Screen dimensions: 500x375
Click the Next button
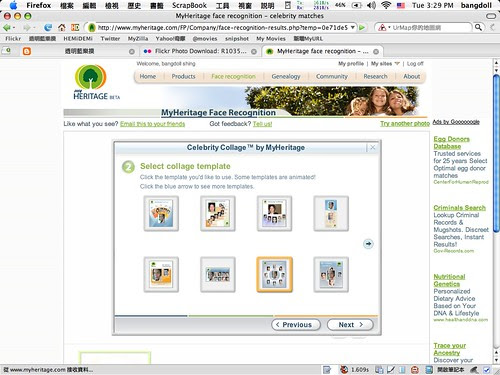[x=350, y=325]
